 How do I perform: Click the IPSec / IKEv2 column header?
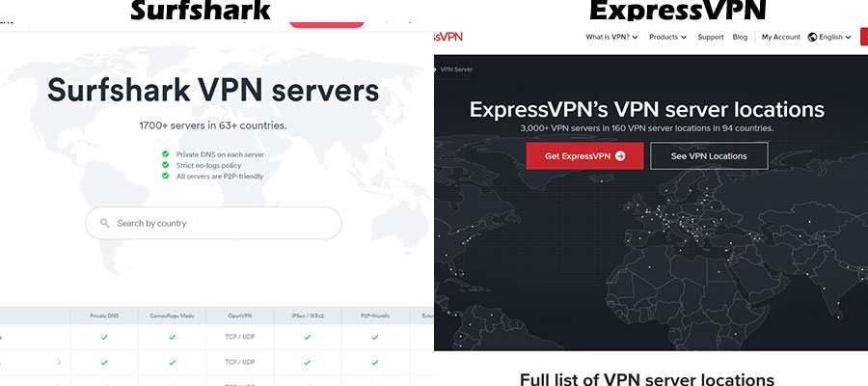pyautogui.click(x=308, y=316)
